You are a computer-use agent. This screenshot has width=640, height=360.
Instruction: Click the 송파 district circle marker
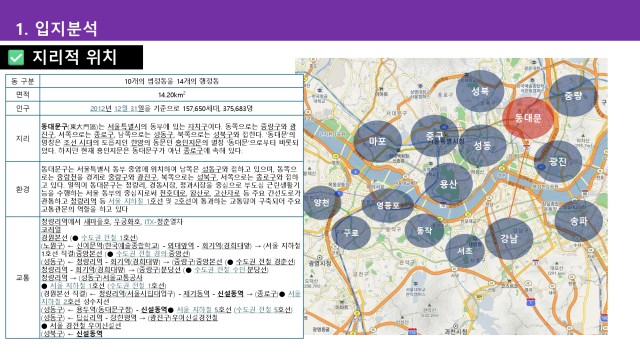[578, 221]
